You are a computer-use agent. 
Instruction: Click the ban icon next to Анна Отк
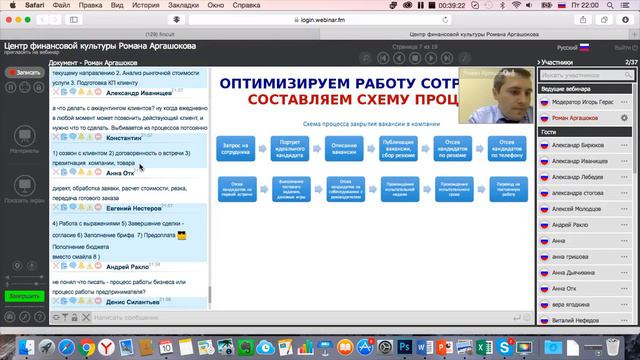click(x=98, y=172)
